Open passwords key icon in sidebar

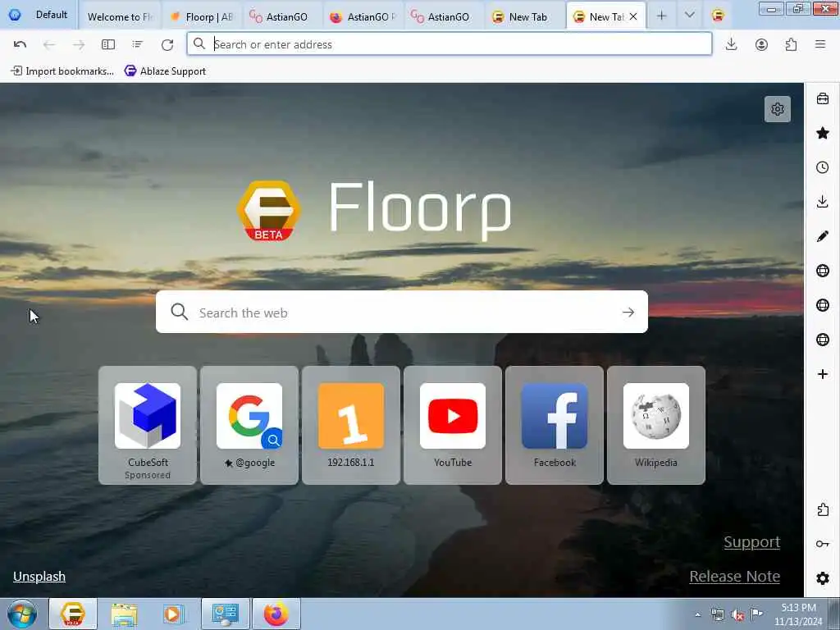point(822,544)
